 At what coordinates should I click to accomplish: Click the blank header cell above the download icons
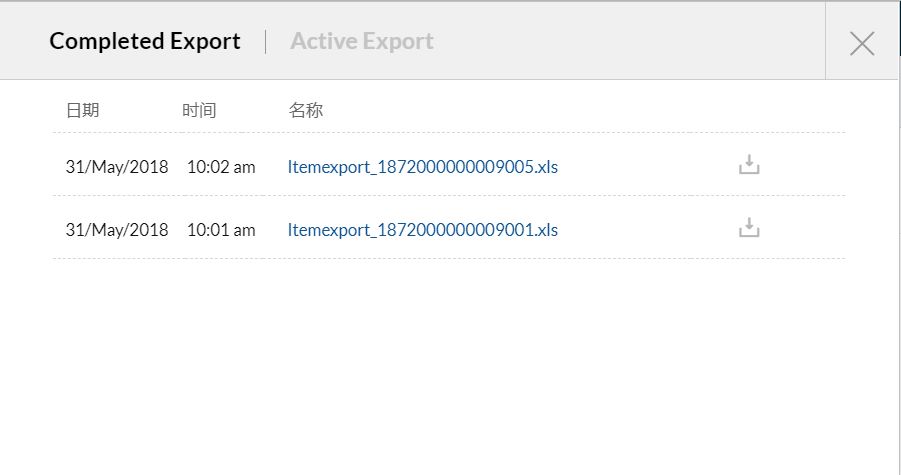(x=749, y=110)
